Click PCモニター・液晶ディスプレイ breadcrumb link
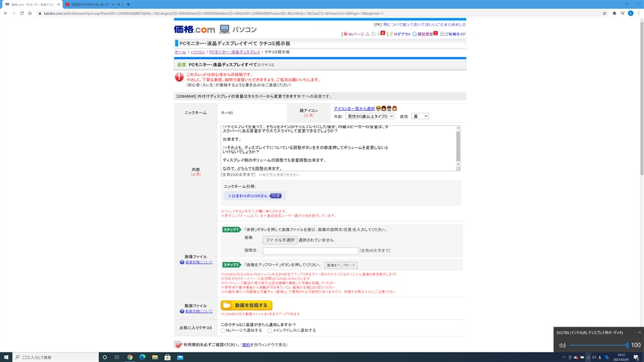This screenshot has height=362, width=644. 235,52
